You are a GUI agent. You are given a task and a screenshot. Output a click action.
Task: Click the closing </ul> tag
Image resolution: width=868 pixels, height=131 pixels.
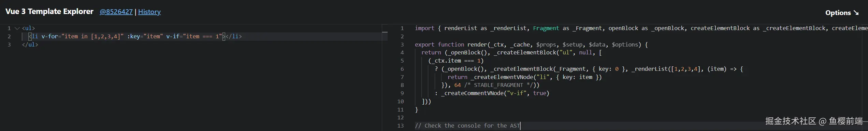(x=30, y=44)
